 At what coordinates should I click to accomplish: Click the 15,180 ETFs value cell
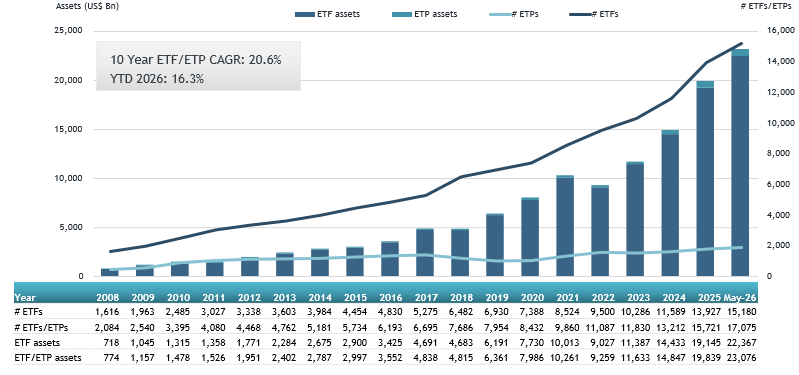(x=743, y=311)
